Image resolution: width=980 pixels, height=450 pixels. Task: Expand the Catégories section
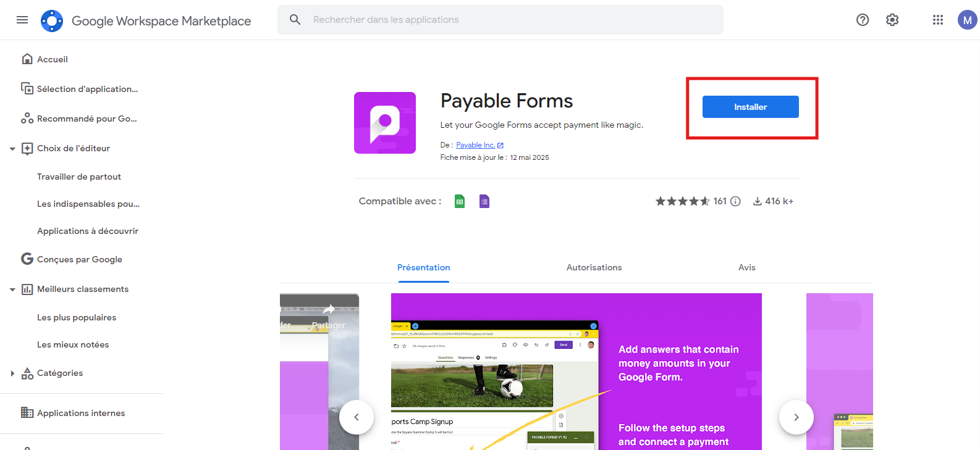click(12, 373)
